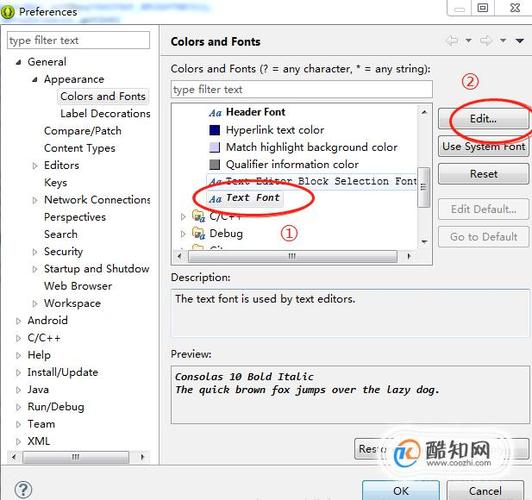Click the Text Font Aa icon

click(215, 198)
